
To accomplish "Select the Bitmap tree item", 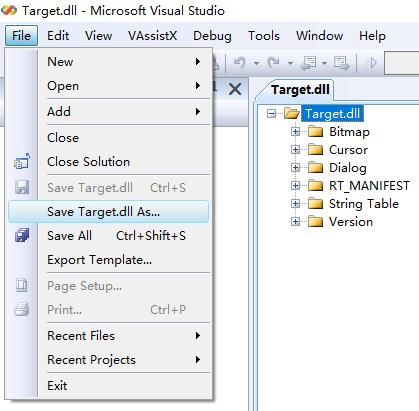I will click(x=349, y=132).
